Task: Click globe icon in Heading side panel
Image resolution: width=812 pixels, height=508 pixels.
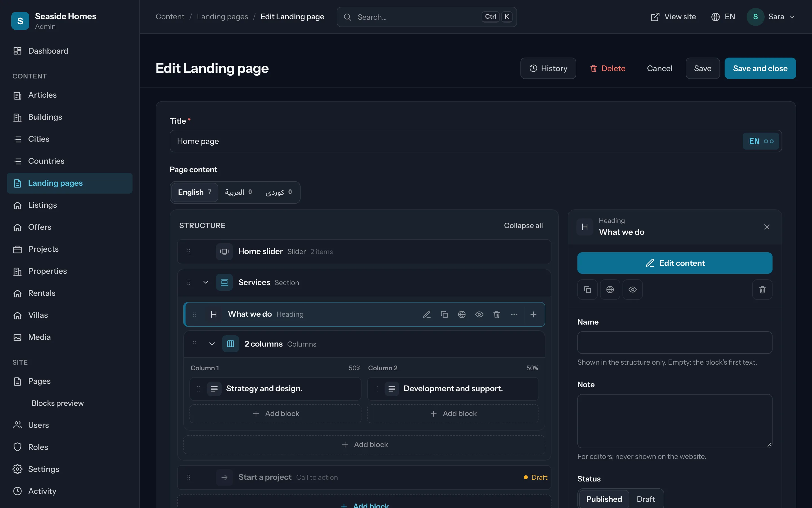Action: point(610,289)
